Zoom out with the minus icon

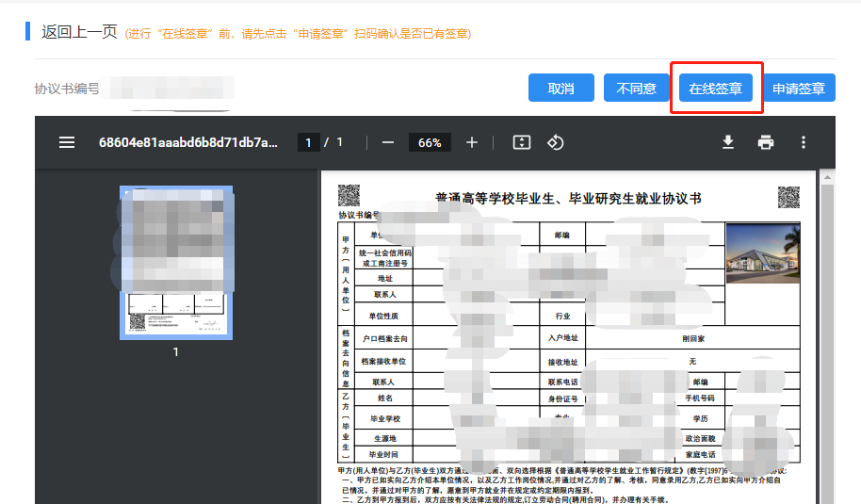click(x=388, y=142)
